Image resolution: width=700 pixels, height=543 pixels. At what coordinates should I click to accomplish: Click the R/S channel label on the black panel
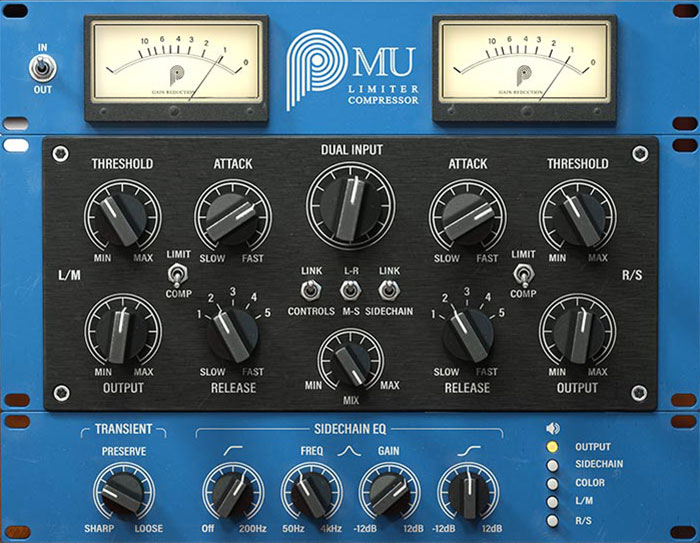[x=632, y=275]
